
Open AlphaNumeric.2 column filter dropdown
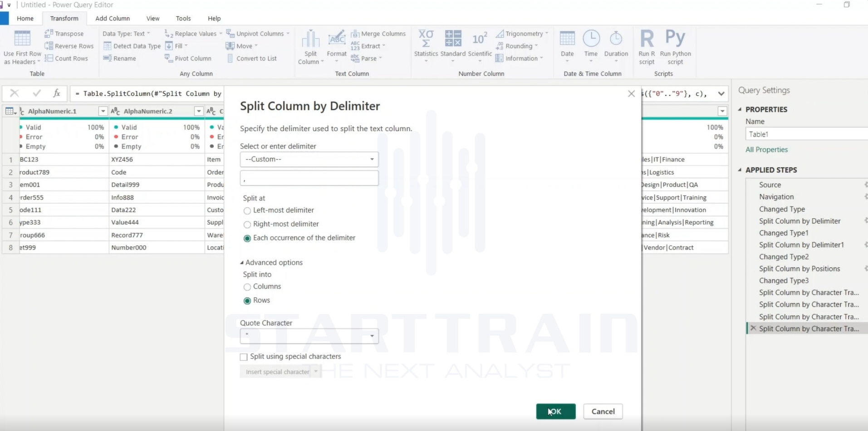tap(199, 111)
